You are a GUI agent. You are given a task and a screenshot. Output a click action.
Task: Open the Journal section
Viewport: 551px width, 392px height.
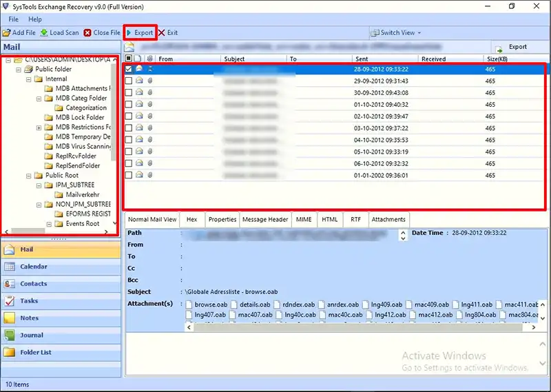point(61,335)
